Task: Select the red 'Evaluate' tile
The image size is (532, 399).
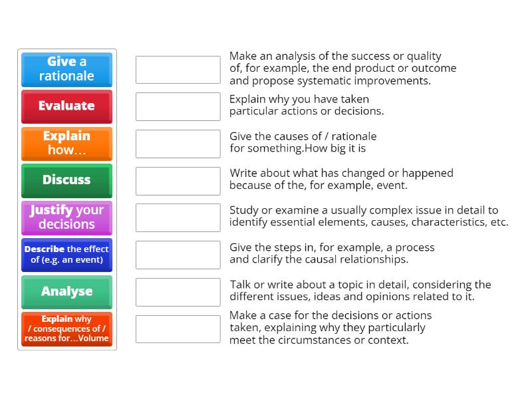Action: tap(66, 106)
